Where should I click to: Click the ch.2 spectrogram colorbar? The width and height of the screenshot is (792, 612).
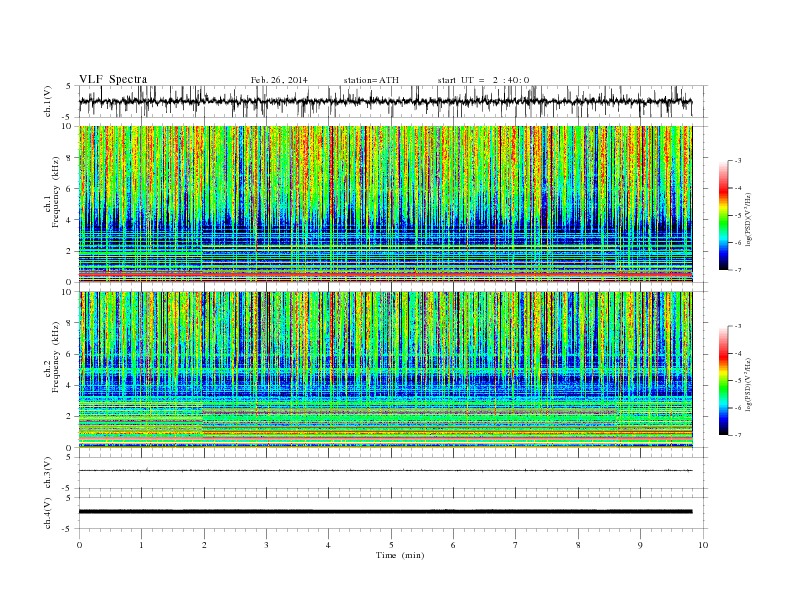pyautogui.click(x=723, y=380)
